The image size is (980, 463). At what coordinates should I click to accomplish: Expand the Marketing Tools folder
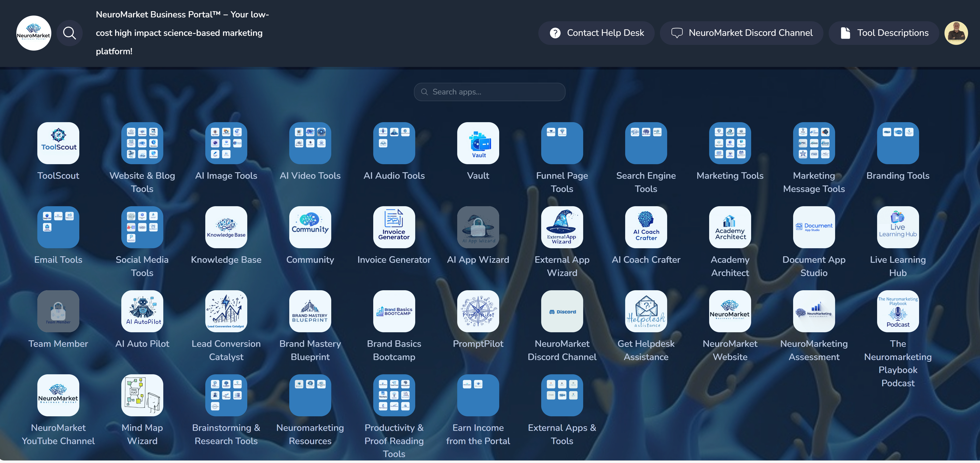[730, 143]
